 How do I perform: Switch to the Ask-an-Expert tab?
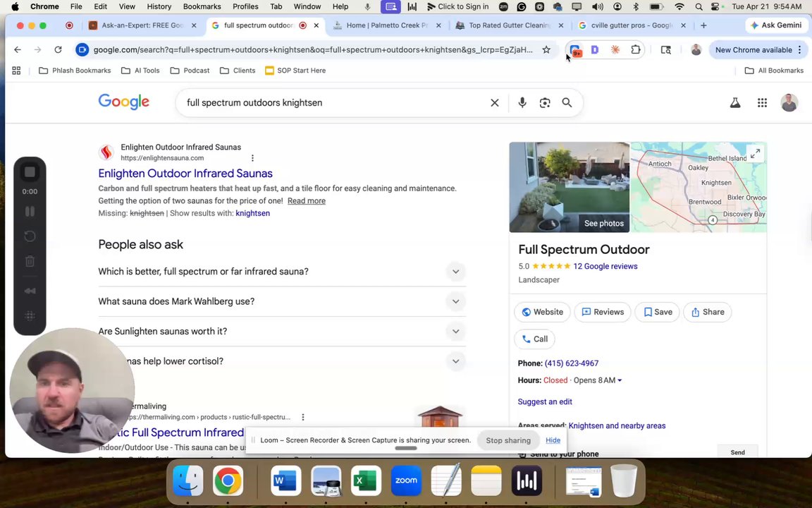pos(142,25)
